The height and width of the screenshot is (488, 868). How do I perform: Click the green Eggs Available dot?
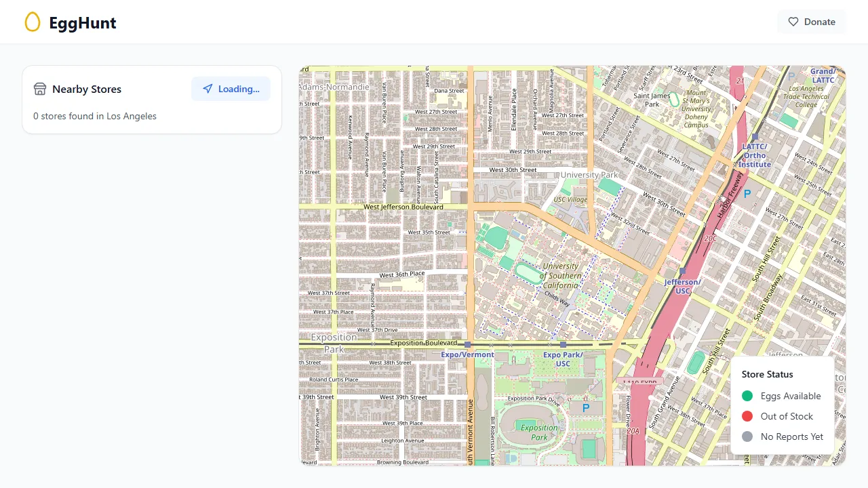(747, 396)
